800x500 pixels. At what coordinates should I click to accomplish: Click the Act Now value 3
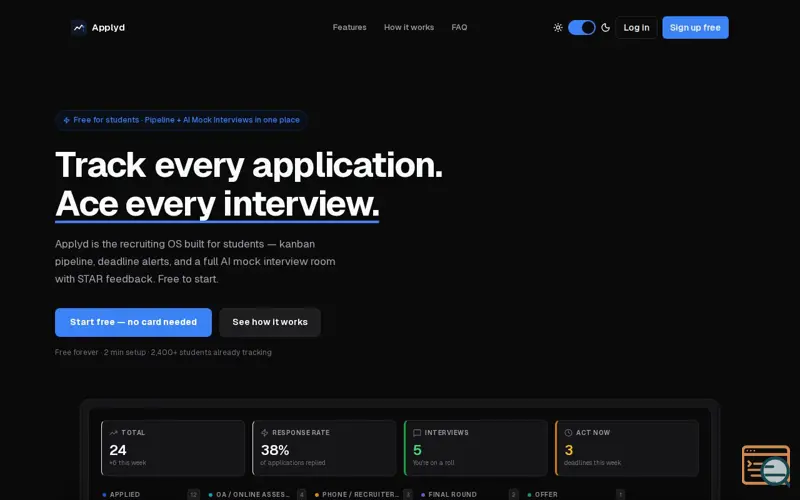click(569, 450)
